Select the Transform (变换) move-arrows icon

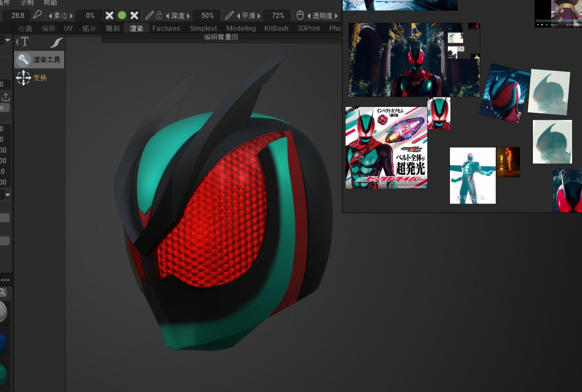pyautogui.click(x=23, y=78)
